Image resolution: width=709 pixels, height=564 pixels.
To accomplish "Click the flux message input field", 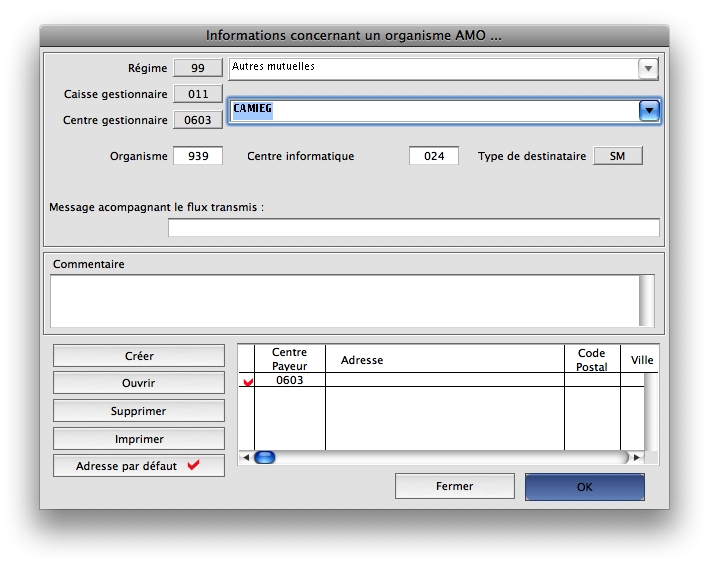I will click(x=414, y=227).
